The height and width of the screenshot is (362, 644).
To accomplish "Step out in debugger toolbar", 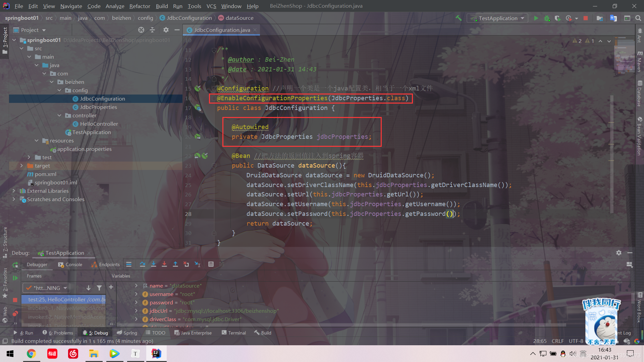I will [175, 264].
